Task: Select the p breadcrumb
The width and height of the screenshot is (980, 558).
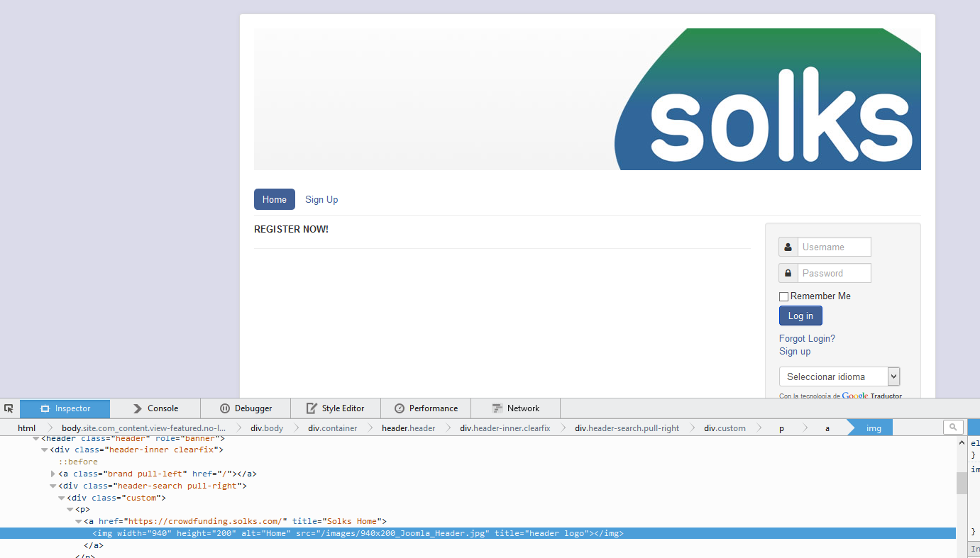Action: [781, 428]
